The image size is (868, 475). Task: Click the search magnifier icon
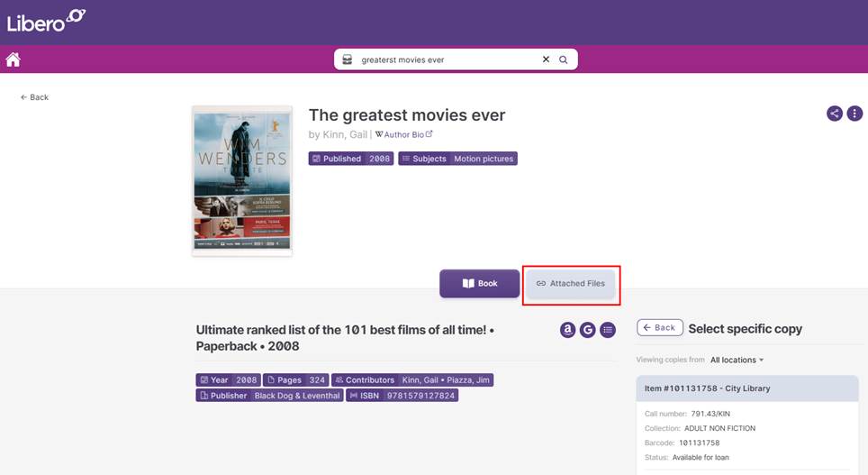(x=564, y=60)
